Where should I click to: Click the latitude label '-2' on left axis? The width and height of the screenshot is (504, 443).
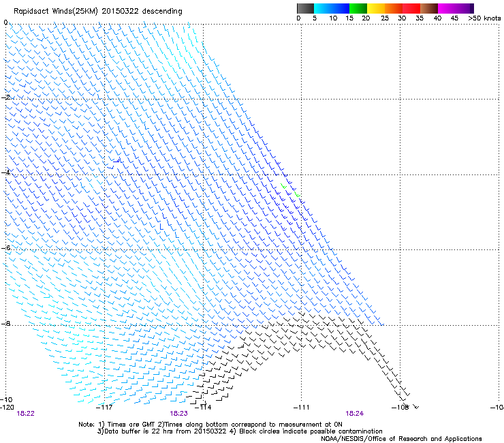[x=5, y=97]
